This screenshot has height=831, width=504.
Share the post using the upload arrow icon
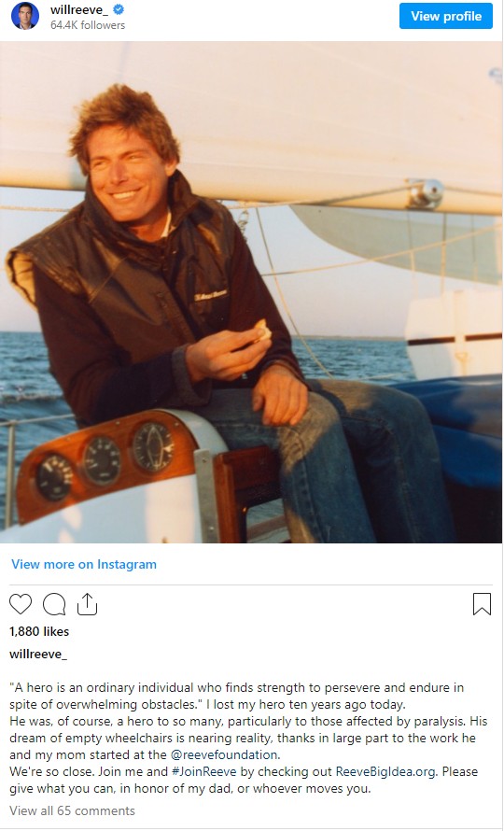[x=87, y=603]
